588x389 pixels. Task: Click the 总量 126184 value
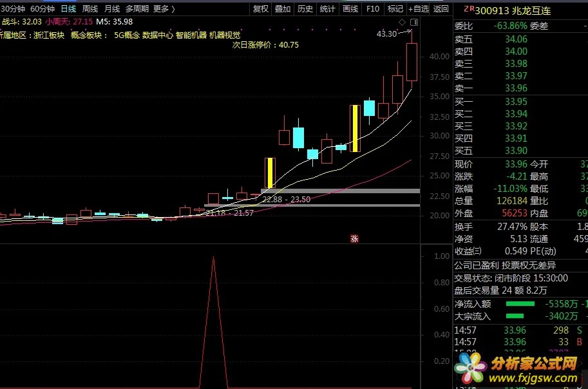pyautogui.click(x=512, y=201)
